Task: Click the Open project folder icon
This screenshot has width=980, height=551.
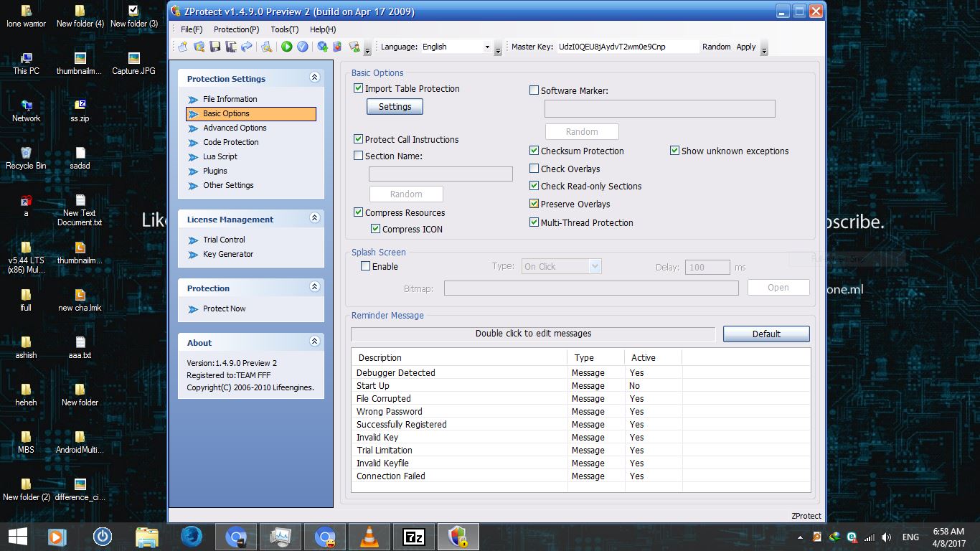Action: (x=199, y=47)
